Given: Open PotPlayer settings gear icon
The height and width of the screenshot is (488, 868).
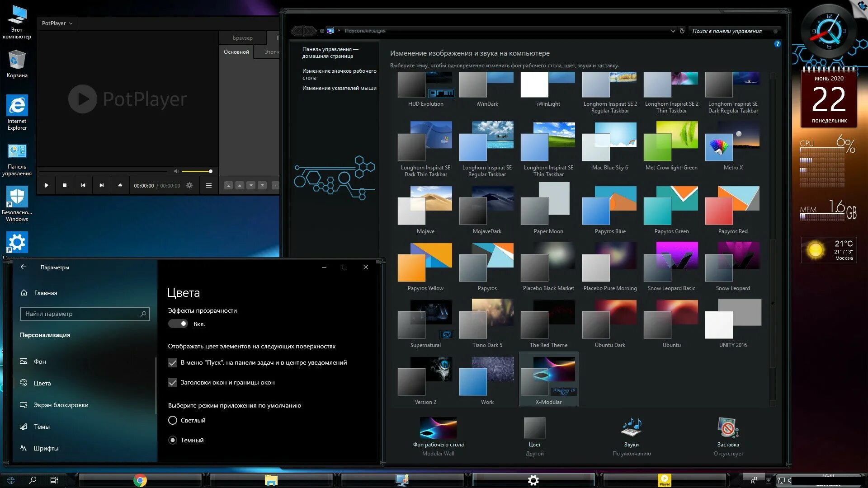Looking at the screenshot, I should coord(189,185).
